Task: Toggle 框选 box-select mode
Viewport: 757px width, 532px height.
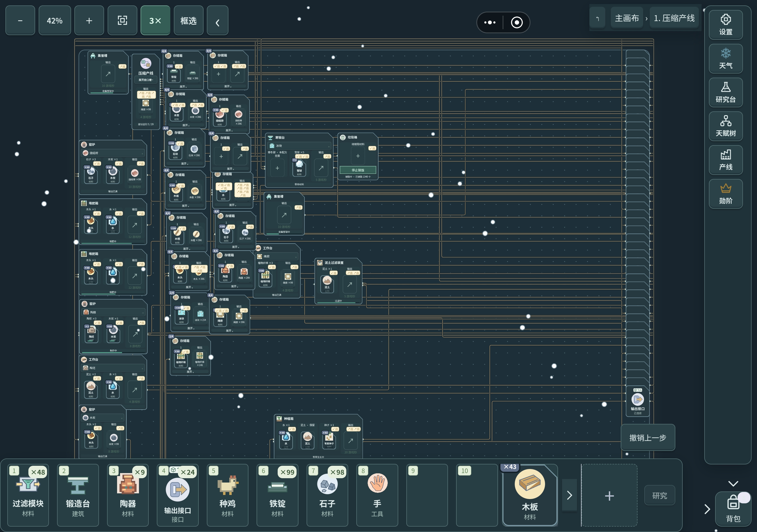Action: click(189, 21)
